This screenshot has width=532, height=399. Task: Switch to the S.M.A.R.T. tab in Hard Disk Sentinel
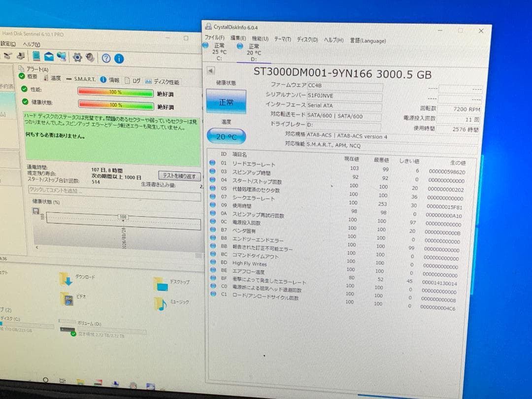click(81, 79)
